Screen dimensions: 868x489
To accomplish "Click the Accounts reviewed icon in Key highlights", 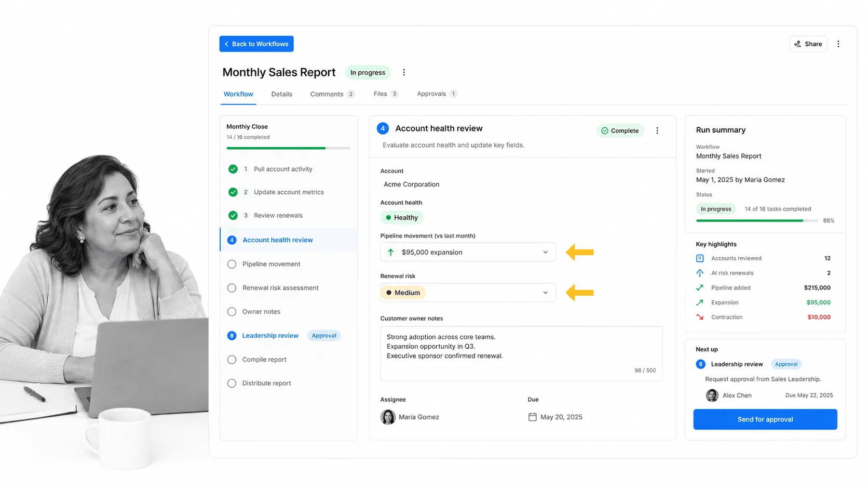I will [700, 258].
